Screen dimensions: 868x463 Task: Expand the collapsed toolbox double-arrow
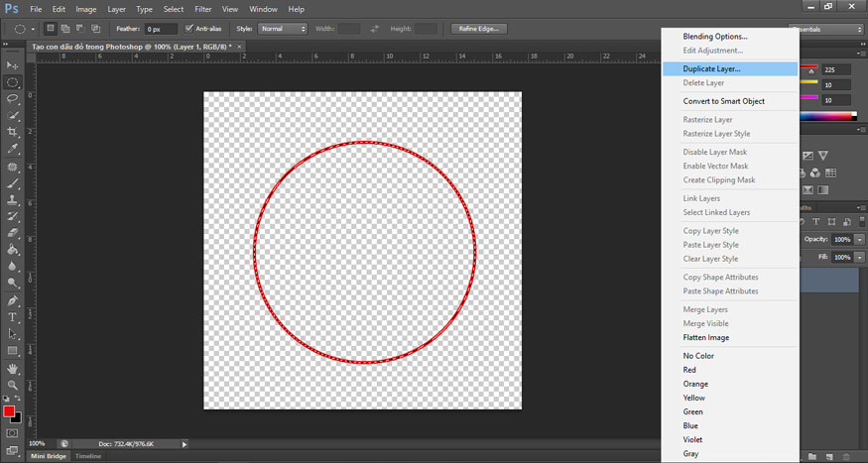5,44
